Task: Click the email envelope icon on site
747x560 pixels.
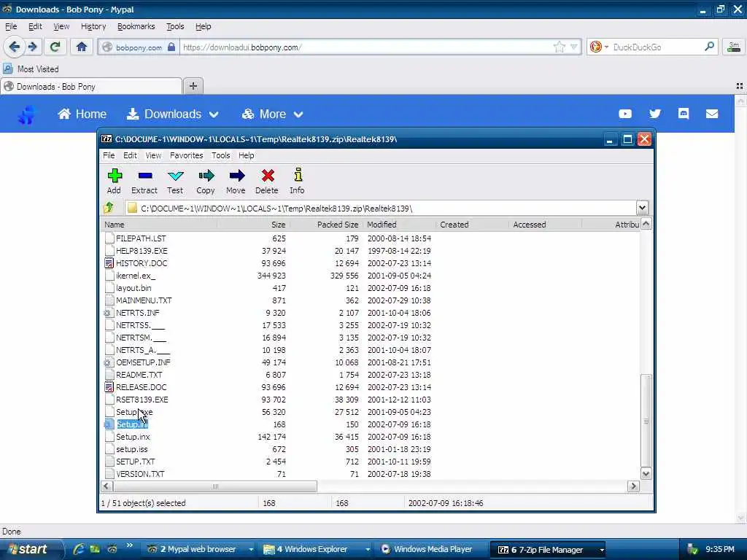Action: 712,114
